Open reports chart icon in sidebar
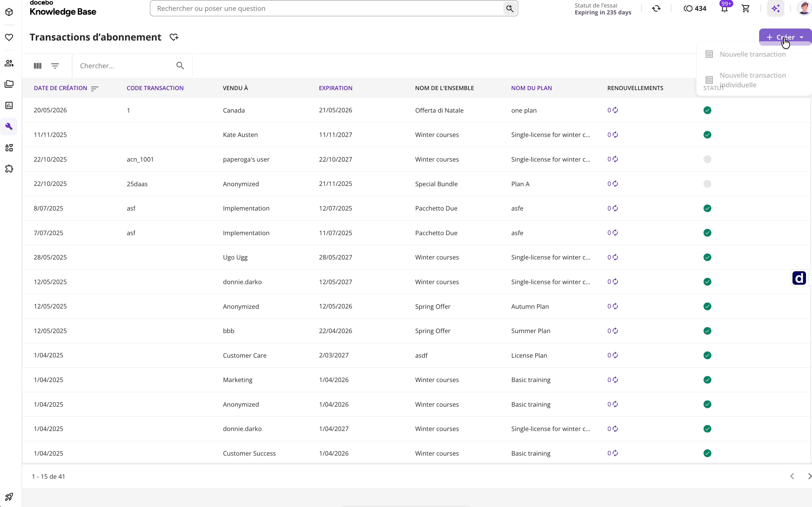812x507 pixels. coord(9,106)
